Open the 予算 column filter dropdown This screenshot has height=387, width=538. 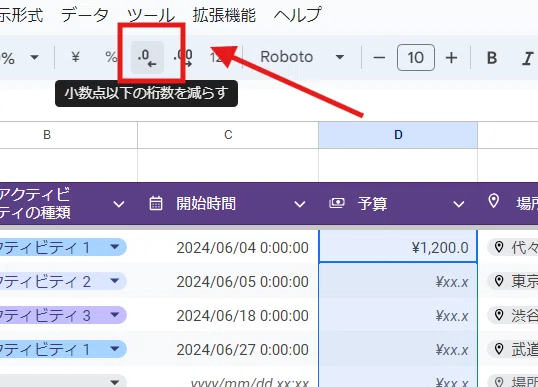[x=458, y=204]
